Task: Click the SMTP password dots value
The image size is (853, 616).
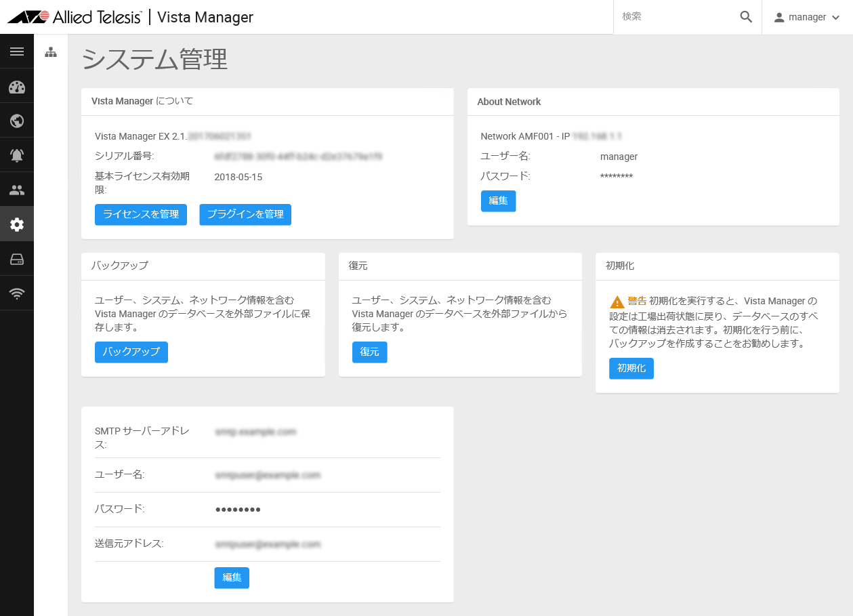Action: [x=238, y=510]
